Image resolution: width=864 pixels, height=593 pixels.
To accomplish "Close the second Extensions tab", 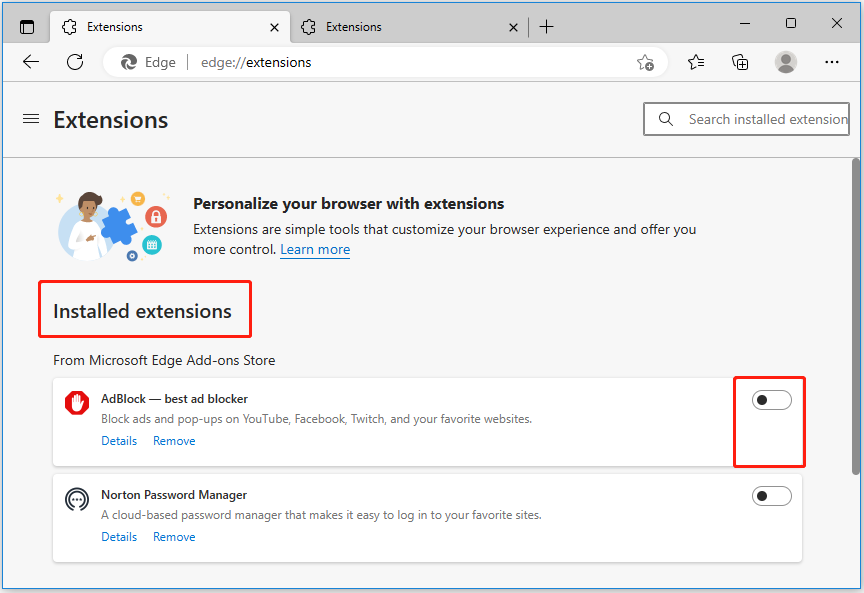I will click(x=513, y=27).
